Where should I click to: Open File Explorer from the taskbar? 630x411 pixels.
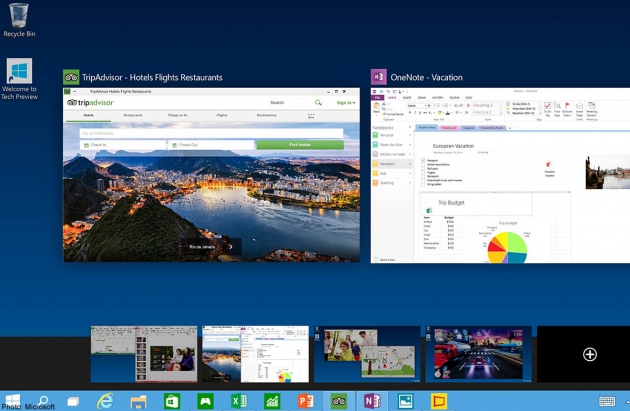tap(138, 401)
